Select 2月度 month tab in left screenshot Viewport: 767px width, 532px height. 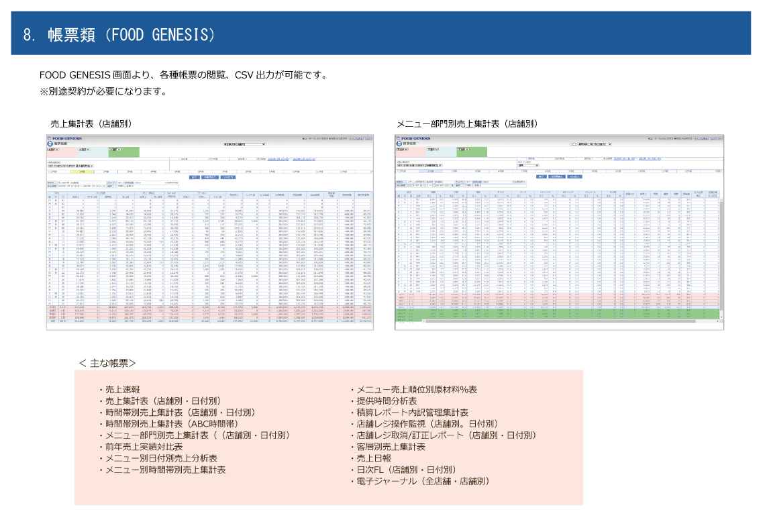point(105,172)
